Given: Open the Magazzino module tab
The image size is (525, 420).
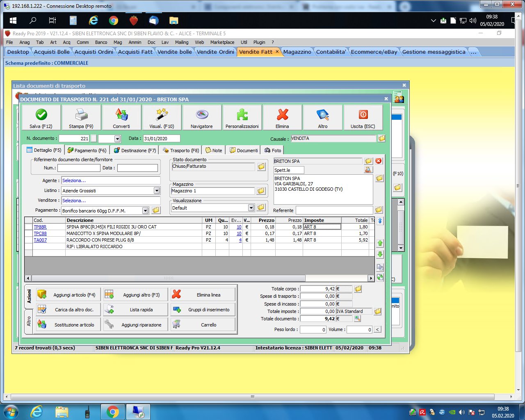Looking at the screenshot, I should 297,52.
